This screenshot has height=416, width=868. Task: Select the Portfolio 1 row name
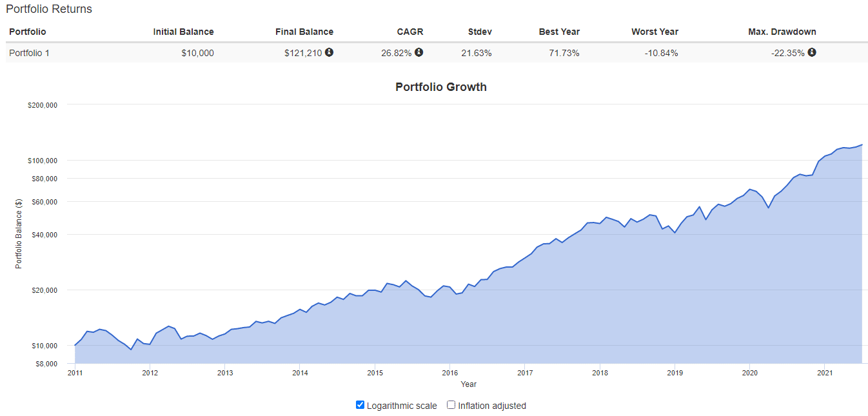click(29, 53)
